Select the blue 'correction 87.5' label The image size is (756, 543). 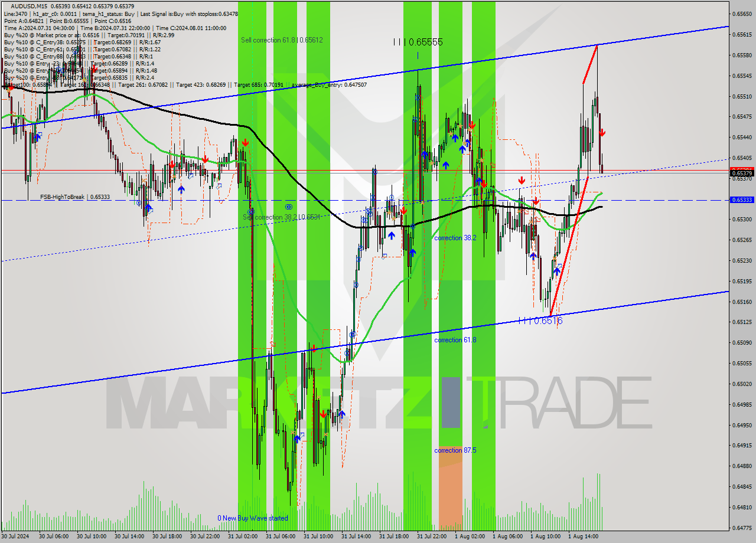455,450
